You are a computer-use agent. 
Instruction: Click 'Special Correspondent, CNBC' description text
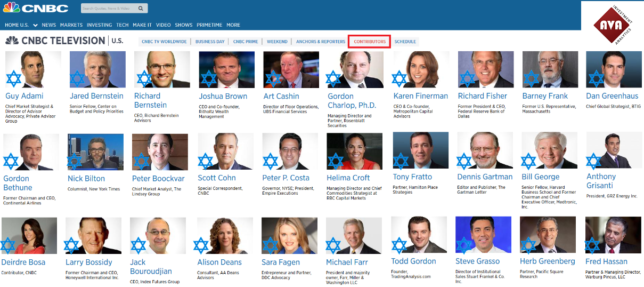[x=220, y=190]
